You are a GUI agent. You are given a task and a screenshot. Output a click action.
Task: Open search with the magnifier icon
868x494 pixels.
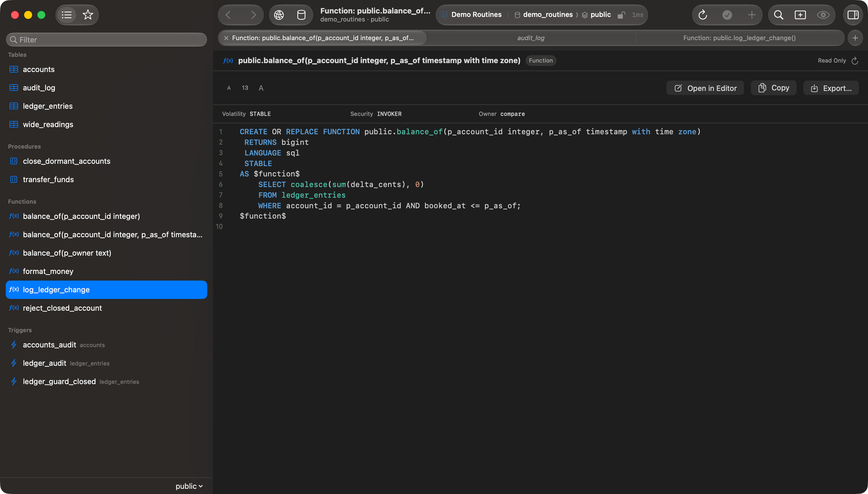click(778, 15)
